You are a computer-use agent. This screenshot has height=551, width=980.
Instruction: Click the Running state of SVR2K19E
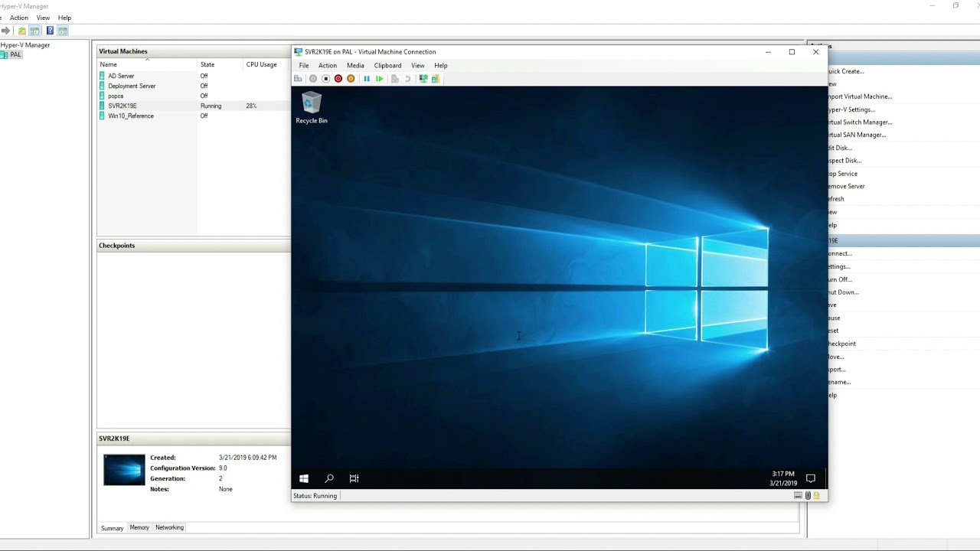pyautogui.click(x=211, y=106)
